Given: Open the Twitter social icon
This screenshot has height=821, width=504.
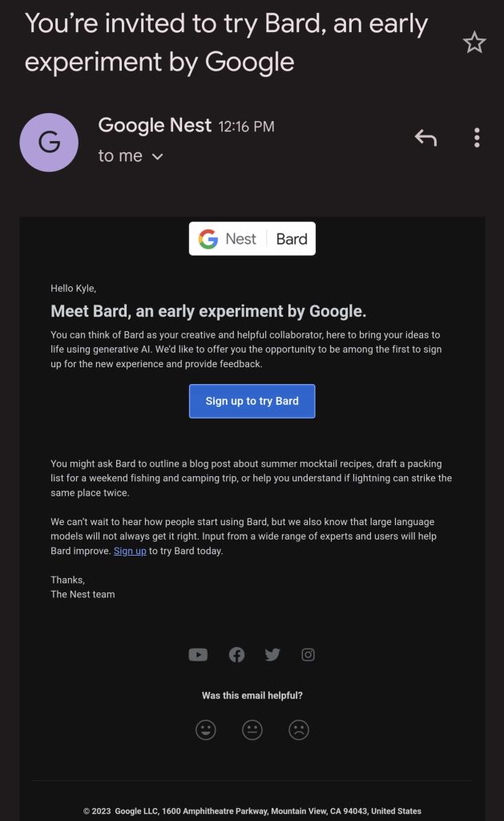Looking at the screenshot, I should click(272, 655).
